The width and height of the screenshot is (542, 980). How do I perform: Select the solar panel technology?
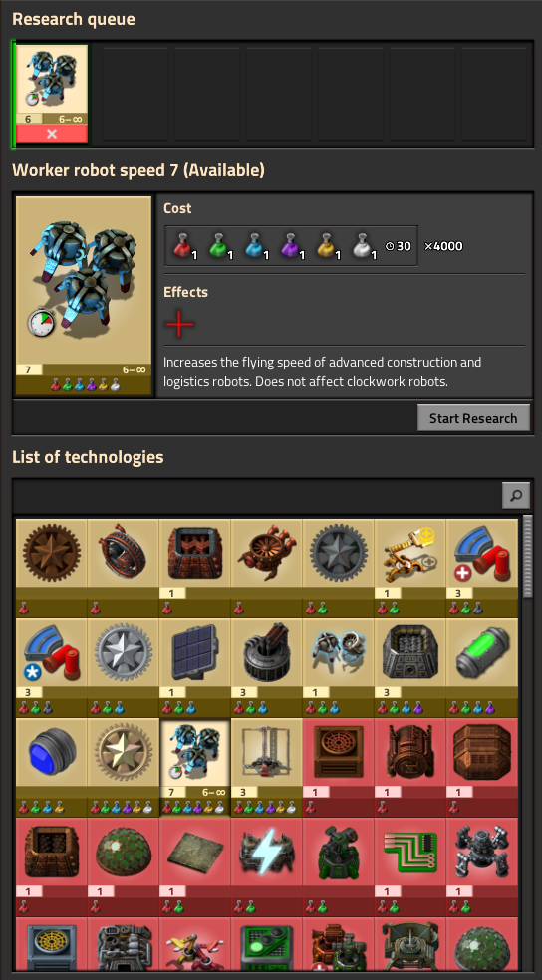pyautogui.click(x=195, y=667)
